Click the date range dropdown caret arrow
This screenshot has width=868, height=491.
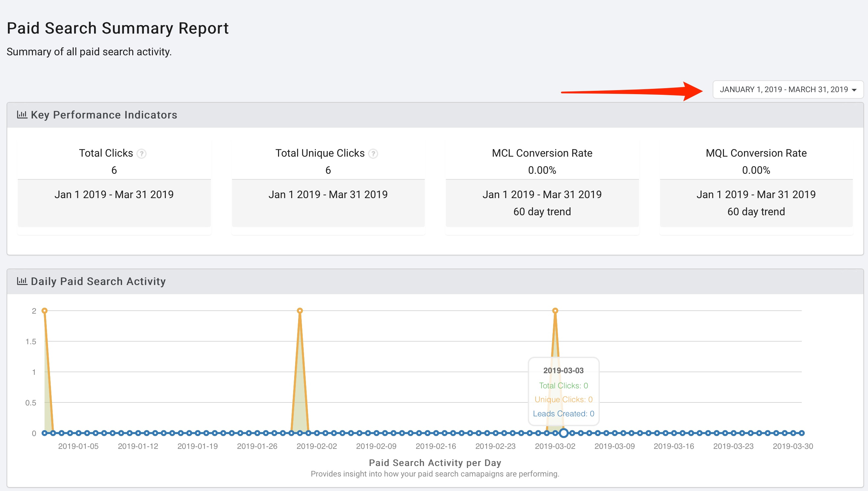[854, 90]
